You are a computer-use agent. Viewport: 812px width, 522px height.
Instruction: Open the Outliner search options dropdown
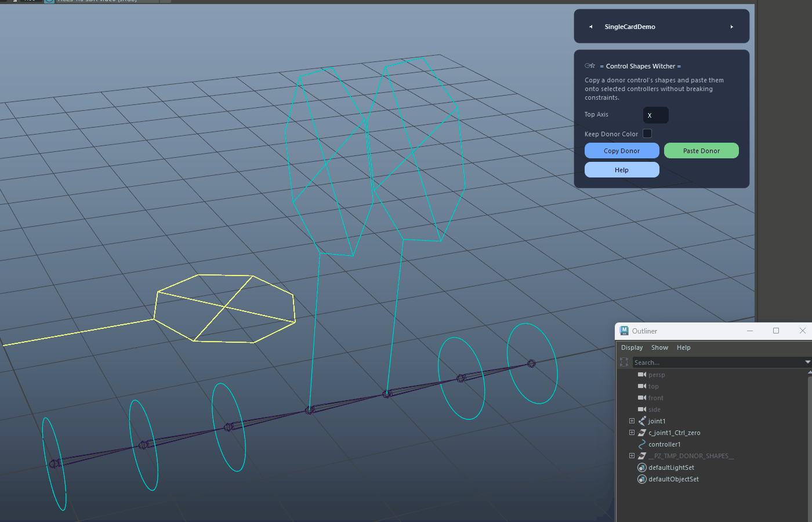[x=807, y=362]
